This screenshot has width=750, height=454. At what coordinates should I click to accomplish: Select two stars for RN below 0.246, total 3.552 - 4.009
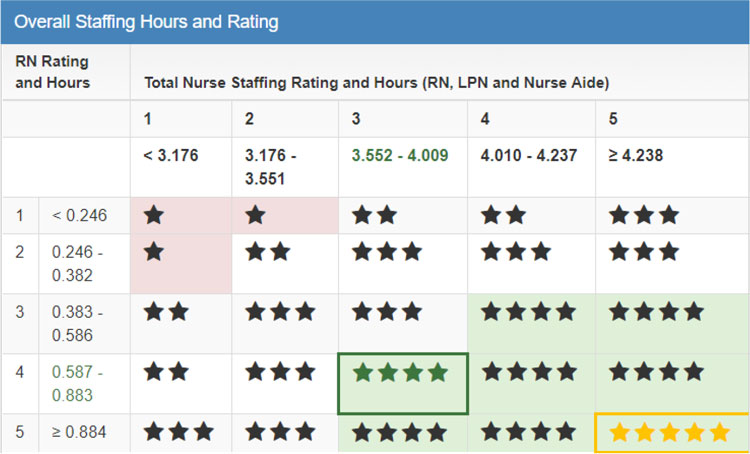(x=375, y=215)
